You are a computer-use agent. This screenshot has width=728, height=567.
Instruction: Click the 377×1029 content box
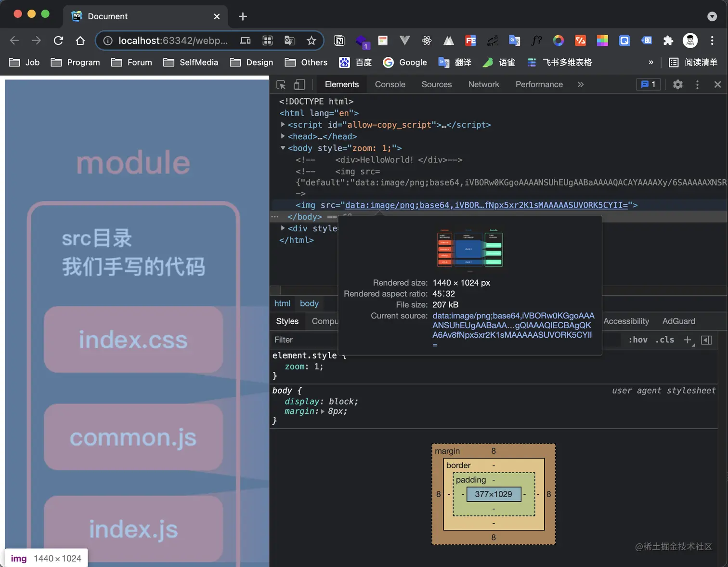tap(494, 494)
